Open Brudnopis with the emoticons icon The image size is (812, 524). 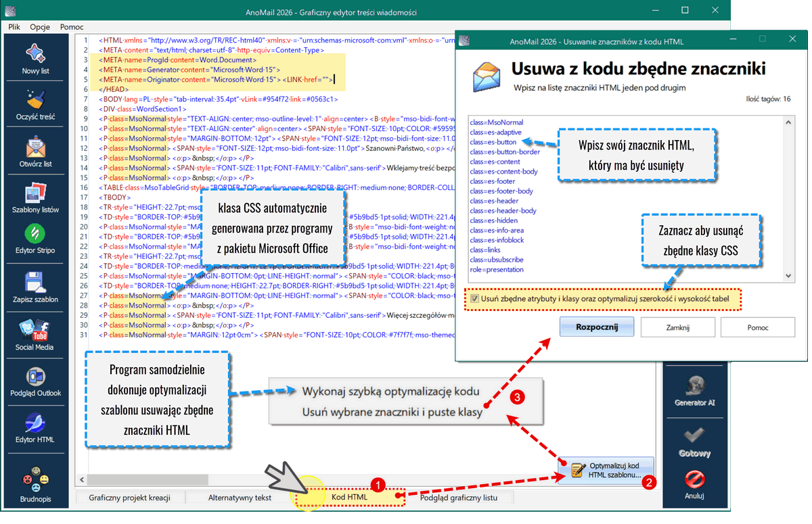pyautogui.click(x=35, y=484)
